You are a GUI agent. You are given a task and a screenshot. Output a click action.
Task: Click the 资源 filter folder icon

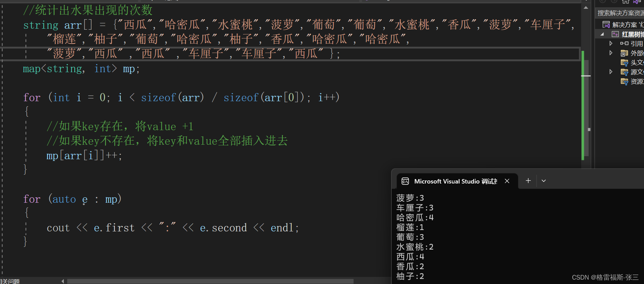click(x=624, y=81)
